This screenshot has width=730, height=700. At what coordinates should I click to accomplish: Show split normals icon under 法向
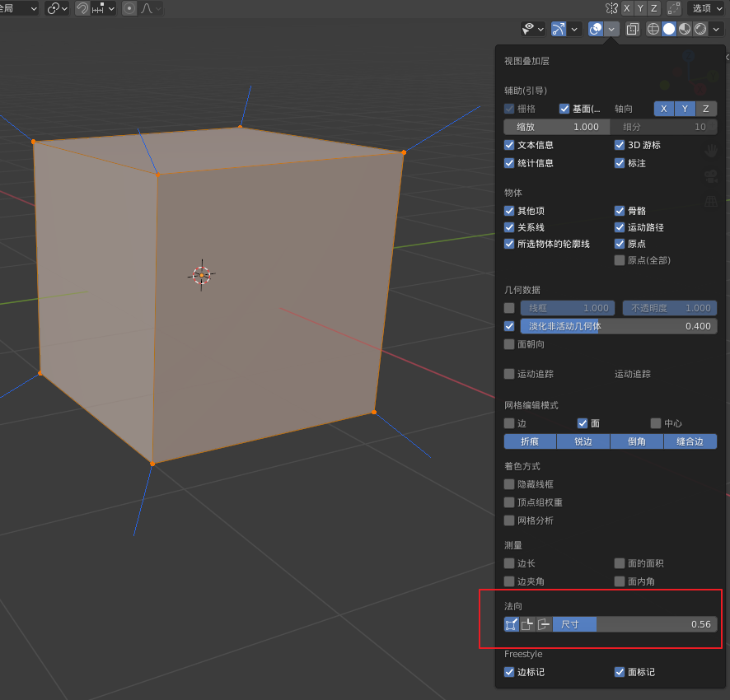coord(527,624)
